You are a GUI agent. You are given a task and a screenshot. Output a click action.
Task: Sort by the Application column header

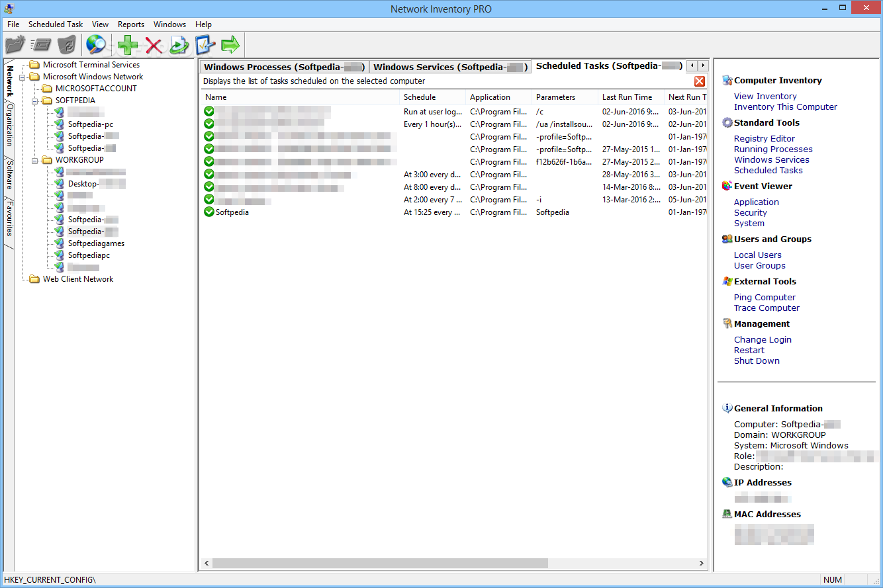(x=499, y=97)
